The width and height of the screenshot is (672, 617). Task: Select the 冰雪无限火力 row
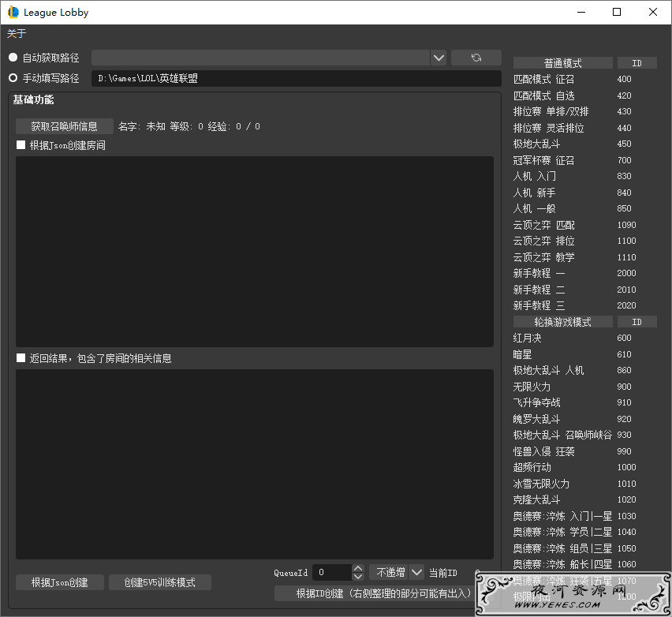585,484
